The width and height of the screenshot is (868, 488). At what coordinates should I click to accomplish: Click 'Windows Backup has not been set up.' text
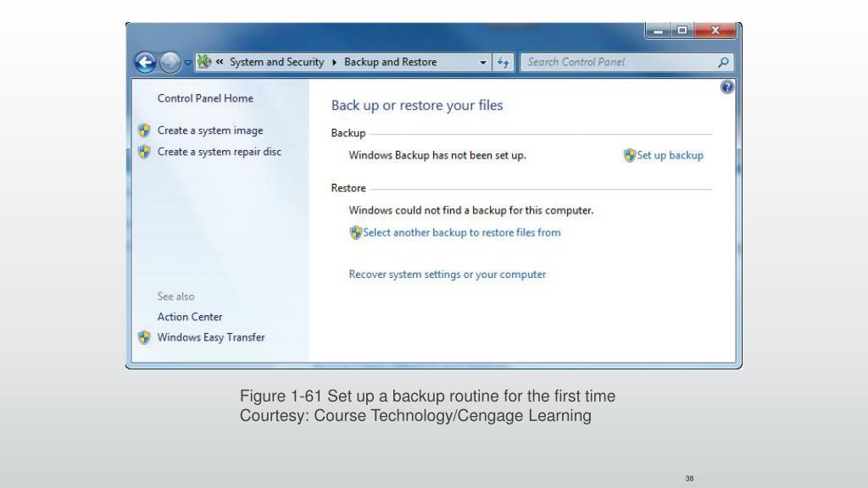(437, 156)
